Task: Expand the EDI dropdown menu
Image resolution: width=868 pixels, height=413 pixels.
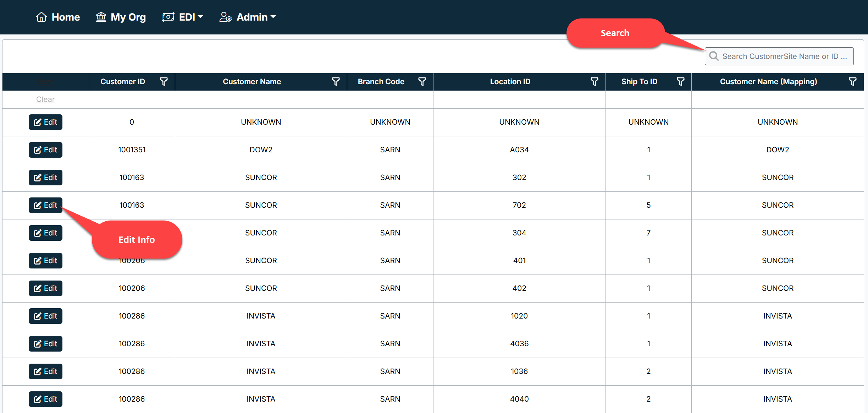Action: coord(183,17)
